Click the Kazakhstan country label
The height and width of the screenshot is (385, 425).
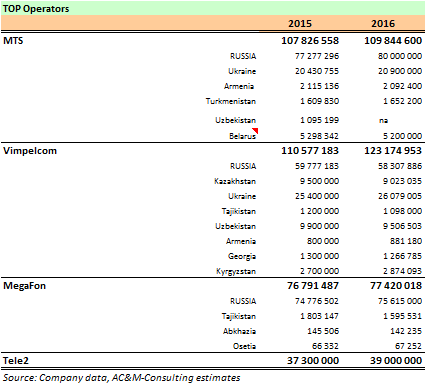[235, 181]
